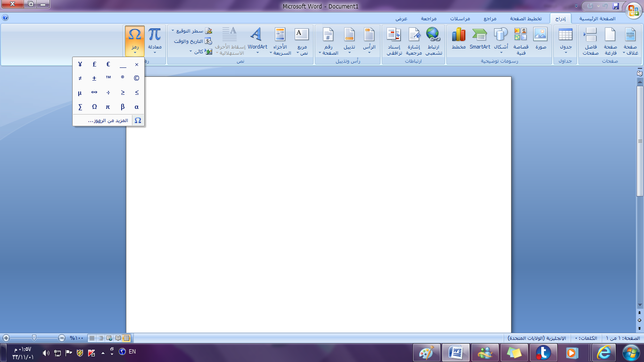This screenshot has height=362, width=644.
Task: Switch to References tab (مراجع)
Action: point(490,18)
